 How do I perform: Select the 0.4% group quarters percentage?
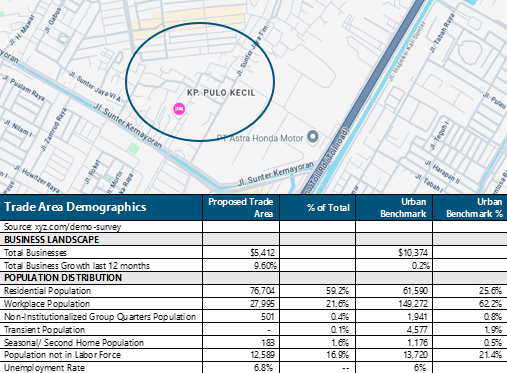[340, 316]
